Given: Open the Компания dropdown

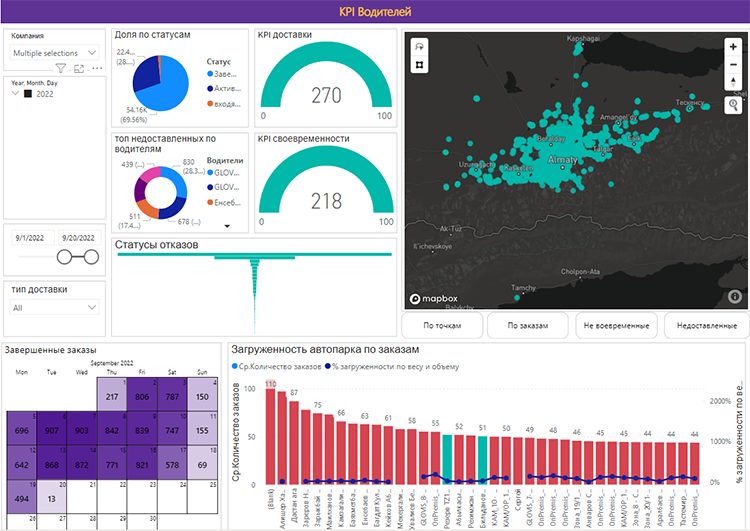Looking at the screenshot, I should [x=54, y=52].
